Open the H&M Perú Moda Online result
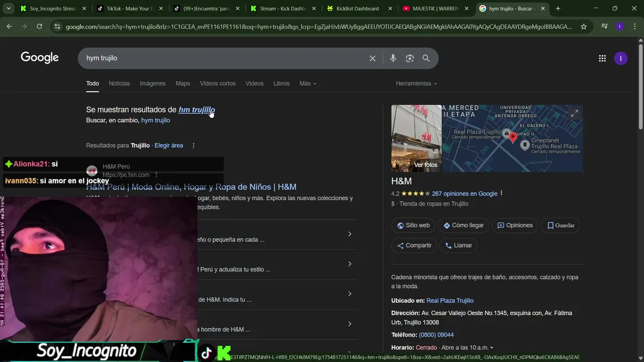 (191, 187)
